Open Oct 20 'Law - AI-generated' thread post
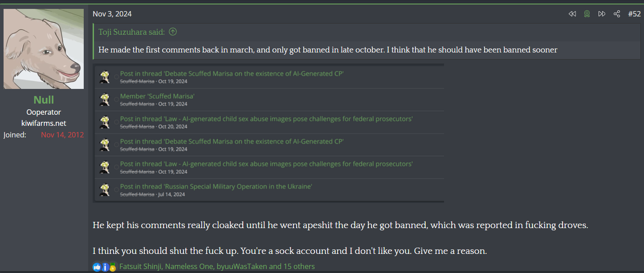Screen dimensions: 644x273 click(266, 119)
